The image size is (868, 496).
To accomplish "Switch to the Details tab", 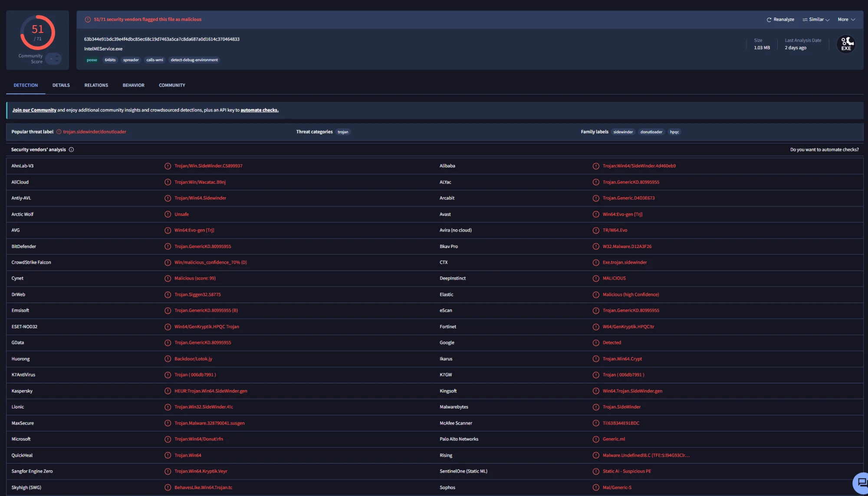I will [61, 85].
